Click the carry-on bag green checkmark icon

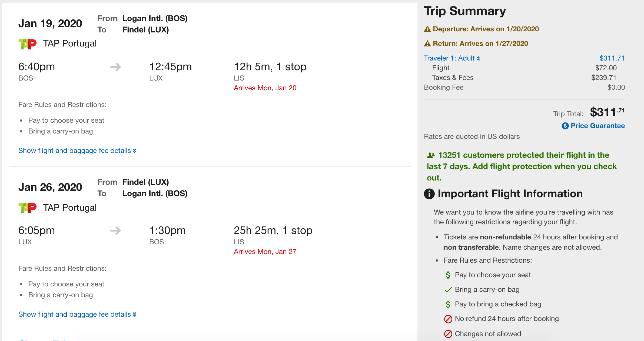(448, 290)
